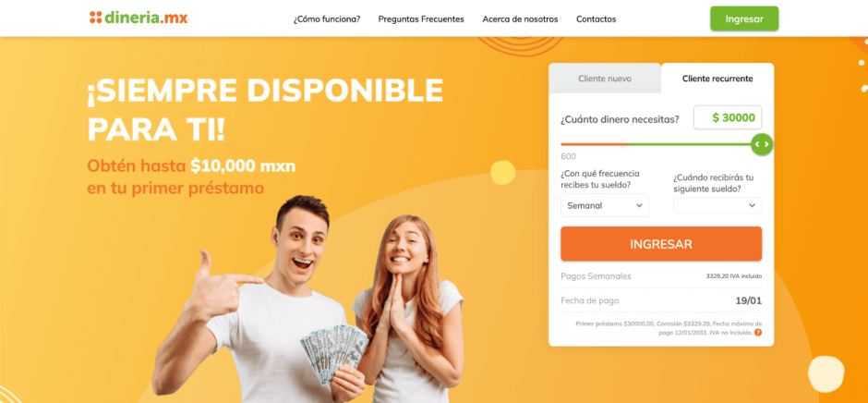
Task: Click the Pagos Semanales amount row
Action: pyautogui.click(x=661, y=276)
